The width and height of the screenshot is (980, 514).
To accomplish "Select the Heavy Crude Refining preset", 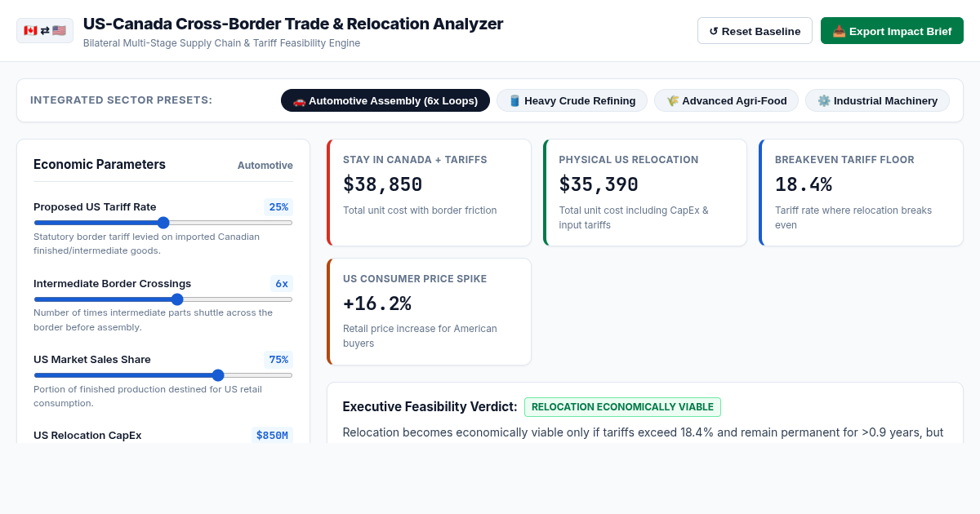I will (x=572, y=100).
